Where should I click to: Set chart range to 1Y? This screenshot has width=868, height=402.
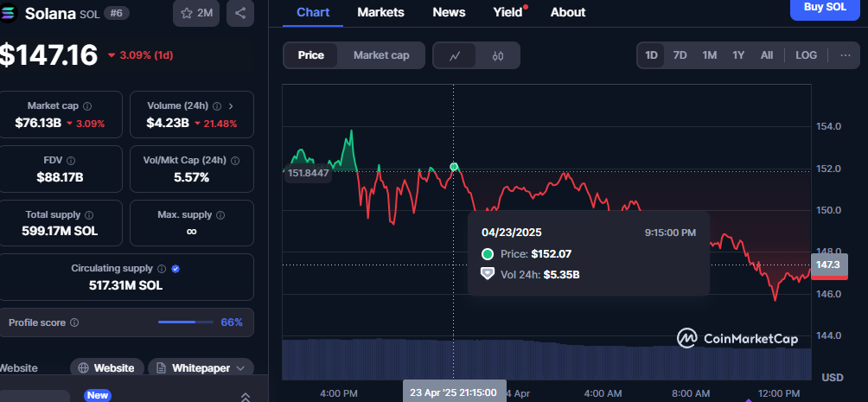point(738,55)
